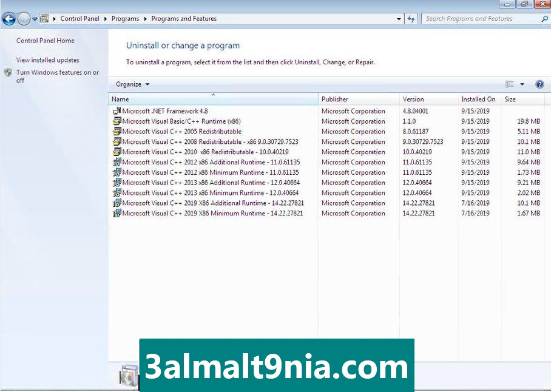Viewport: 551px width, 392px height.
Task: Click the Visual C++ 2019 Minimum Runtime icon
Action: point(117,213)
